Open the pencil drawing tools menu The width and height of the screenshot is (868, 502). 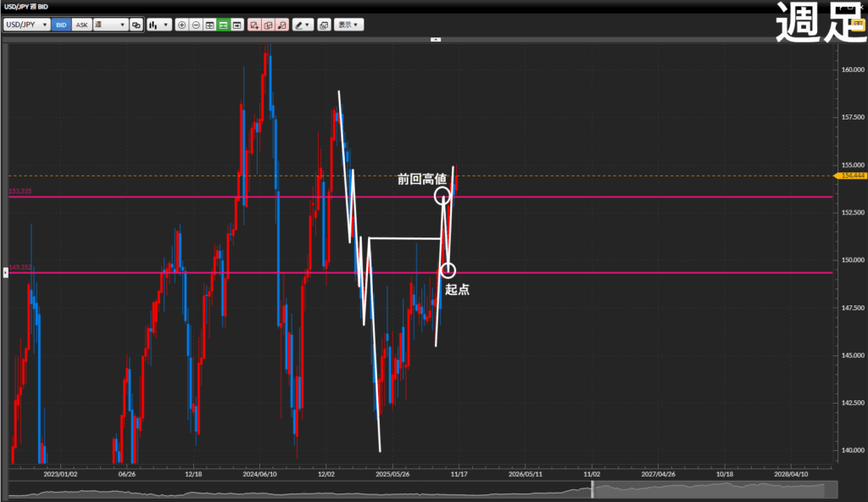click(x=303, y=25)
